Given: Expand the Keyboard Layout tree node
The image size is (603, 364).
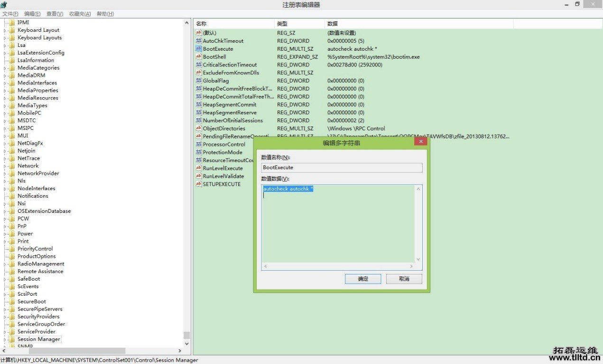Looking at the screenshot, I should pos(5,30).
